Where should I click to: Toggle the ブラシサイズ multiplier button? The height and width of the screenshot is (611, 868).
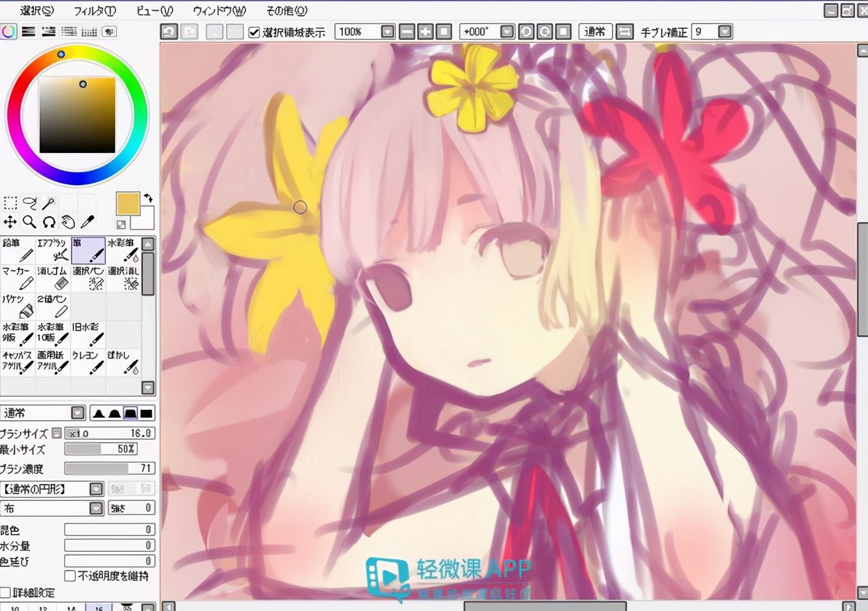tap(57, 433)
